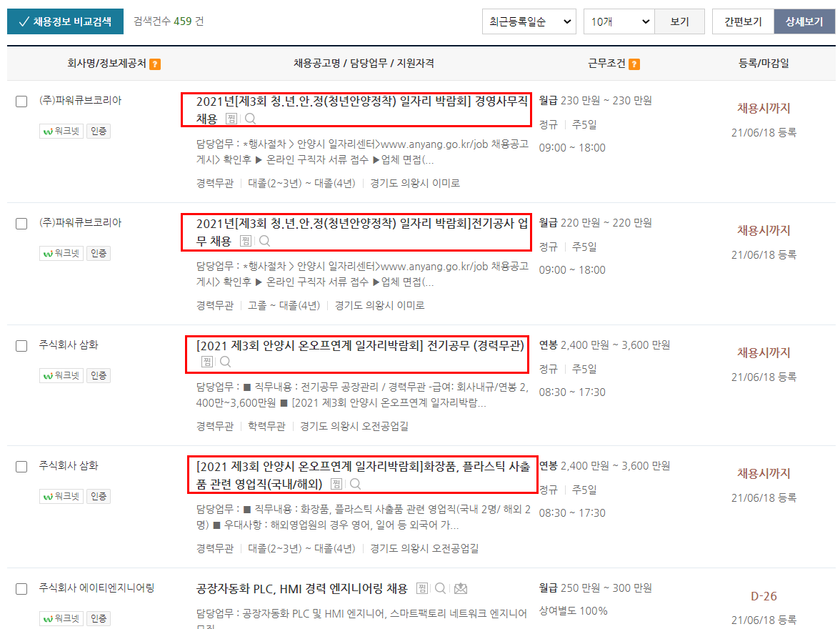Open the 화장품, 플라스틱 사출품 관련 영업직 posting
Image resolution: width=840 pixels, height=629 pixels.
tap(363, 475)
